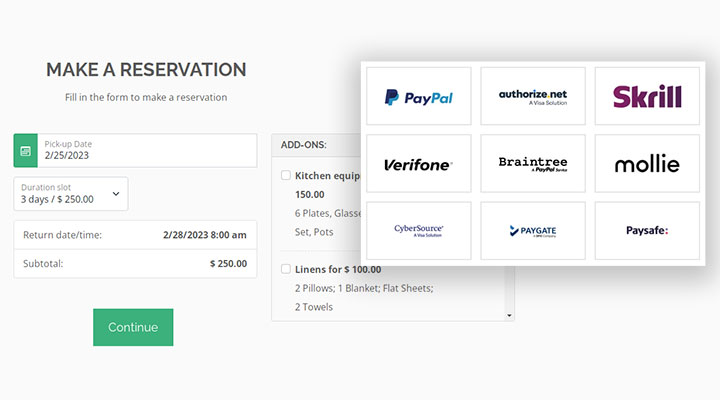Click the Subtotal amount $ 250.00
720x400 pixels.
click(228, 264)
